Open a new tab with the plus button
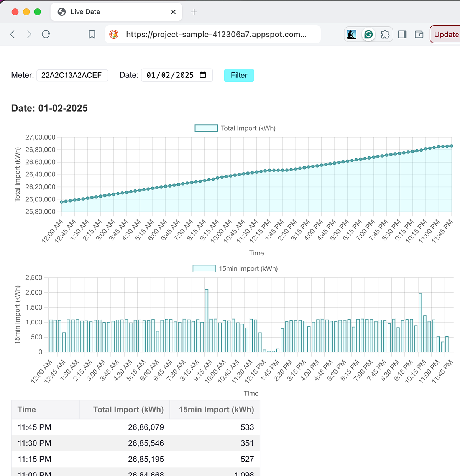The width and height of the screenshot is (460, 476). (194, 12)
